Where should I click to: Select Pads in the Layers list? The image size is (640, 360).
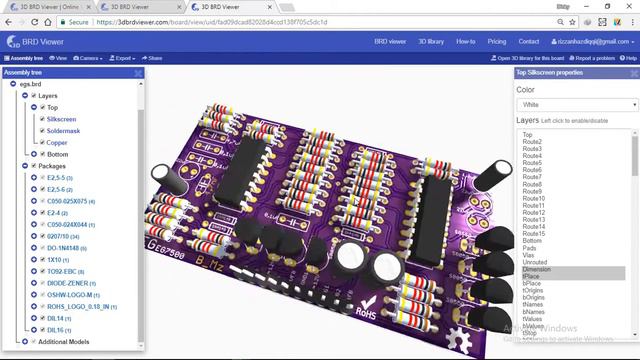tap(529, 248)
